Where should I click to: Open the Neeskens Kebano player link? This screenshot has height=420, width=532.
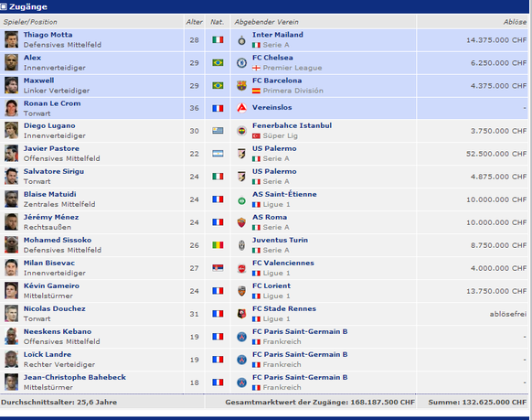tap(58, 331)
